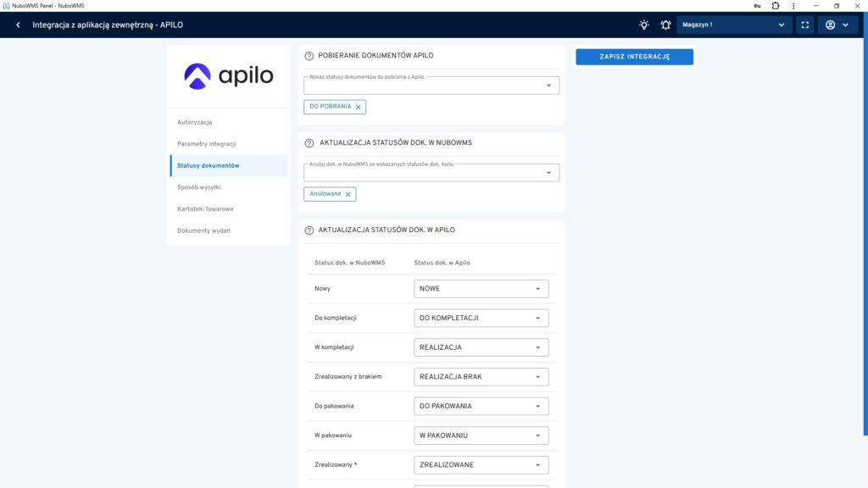Click the back arrow in the header

[18, 25]
